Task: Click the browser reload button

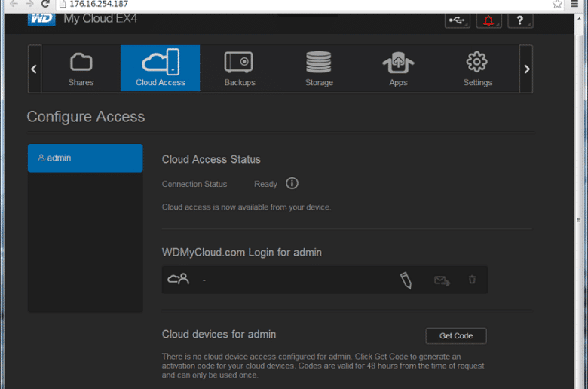Action: 45,4
